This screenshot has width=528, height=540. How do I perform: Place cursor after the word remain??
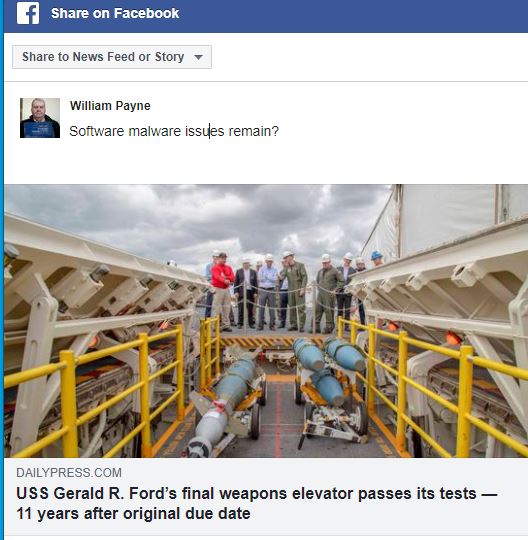(x=280, y=131)
